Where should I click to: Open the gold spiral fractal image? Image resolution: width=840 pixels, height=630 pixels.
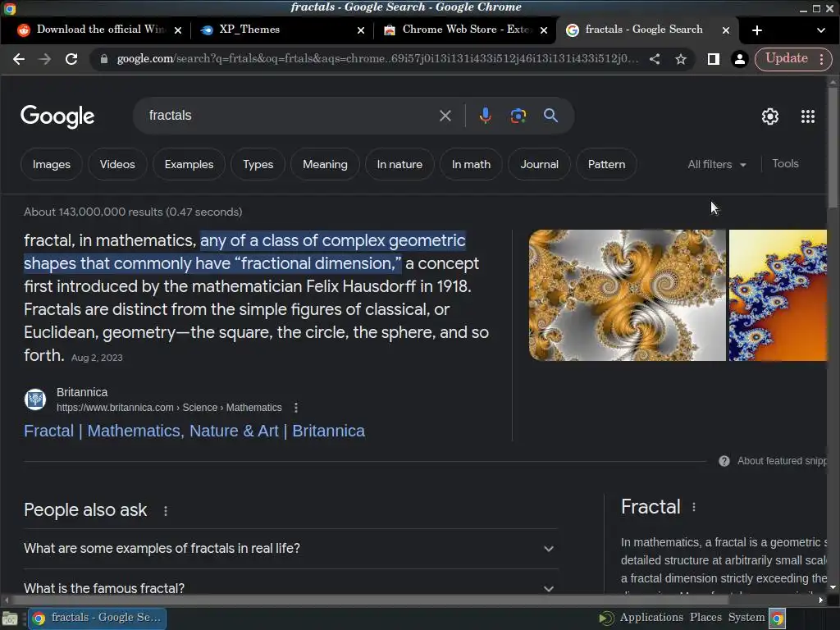[x=628, y=295]
